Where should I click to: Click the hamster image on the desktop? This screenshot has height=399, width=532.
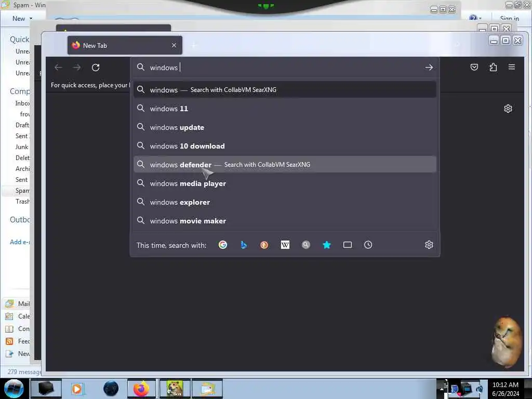[506, 342]
